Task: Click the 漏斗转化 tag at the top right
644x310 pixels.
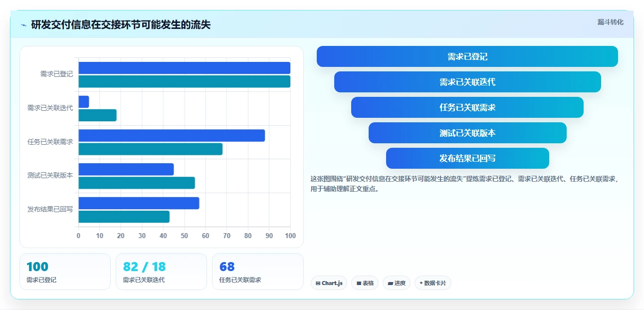Action: [x=610, y=22]
